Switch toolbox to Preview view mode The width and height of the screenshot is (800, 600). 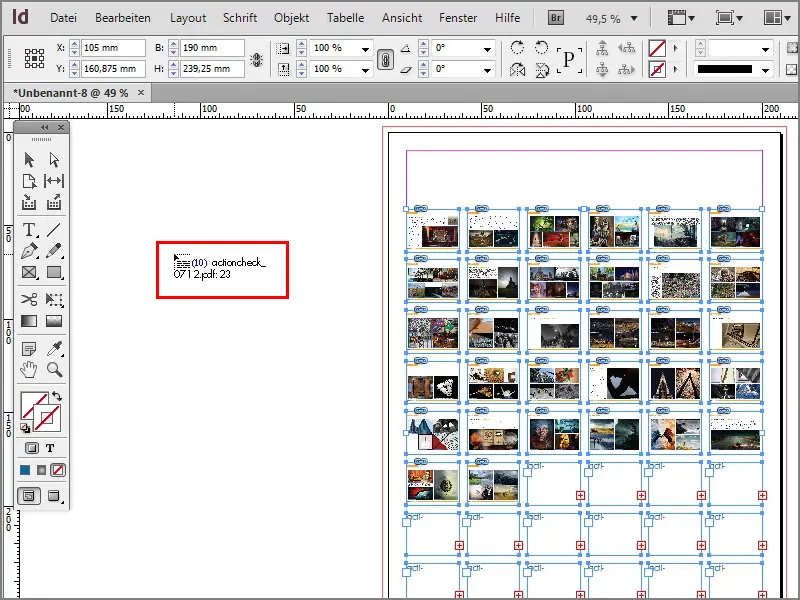click(x=54, y=496)
